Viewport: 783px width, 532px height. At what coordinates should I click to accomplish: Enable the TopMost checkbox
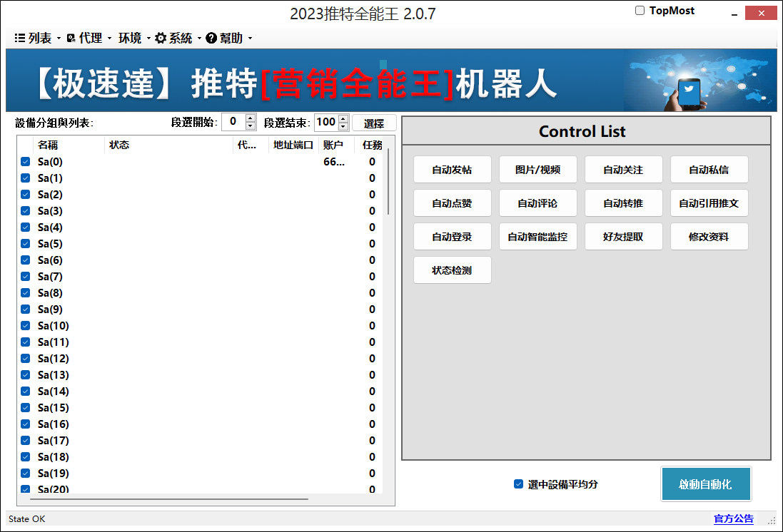[640, 11]
